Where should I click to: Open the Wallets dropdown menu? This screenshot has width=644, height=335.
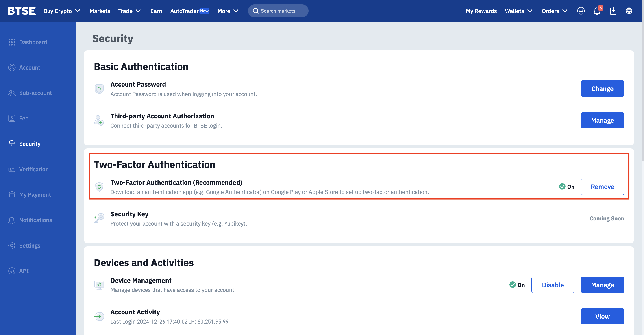coord(518,11)
